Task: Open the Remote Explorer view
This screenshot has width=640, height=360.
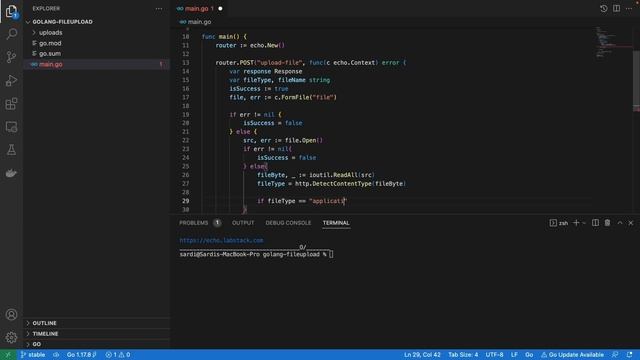Action: pyautogui.click(x=11, y=127)
